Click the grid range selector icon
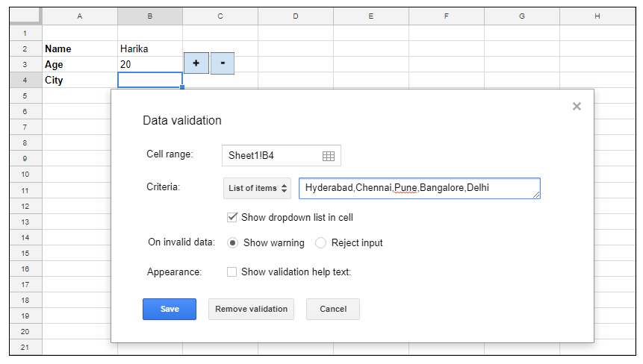Screen dimensions: 643x364 pyautogui.click(x=329, y=155)
